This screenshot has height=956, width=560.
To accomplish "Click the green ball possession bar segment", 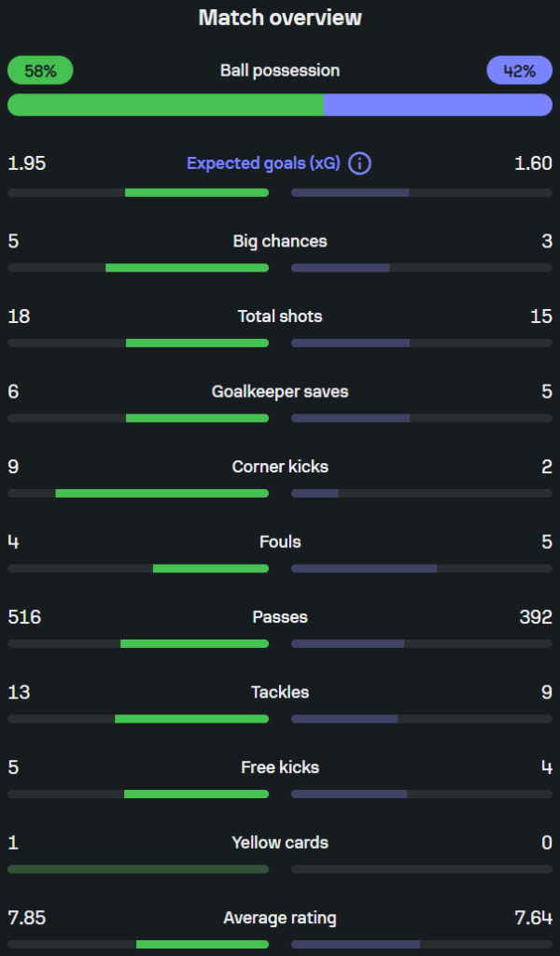I will coord(165,105).
